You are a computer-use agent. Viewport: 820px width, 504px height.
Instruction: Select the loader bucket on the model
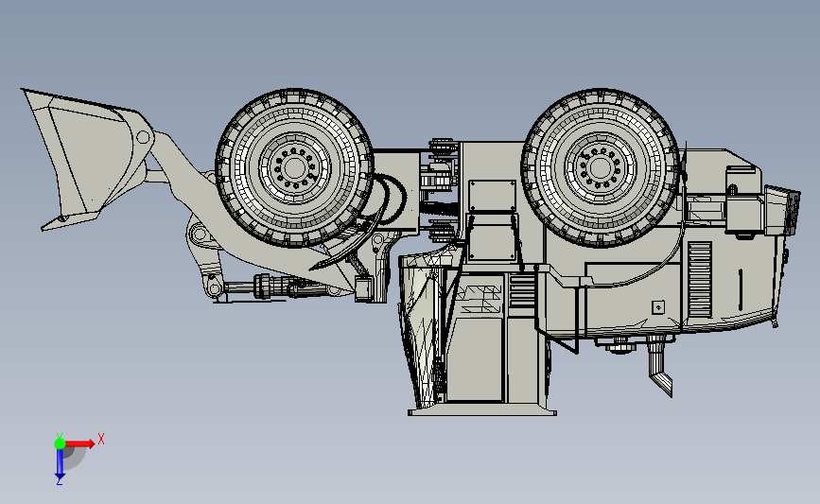[x=86, y=159]
